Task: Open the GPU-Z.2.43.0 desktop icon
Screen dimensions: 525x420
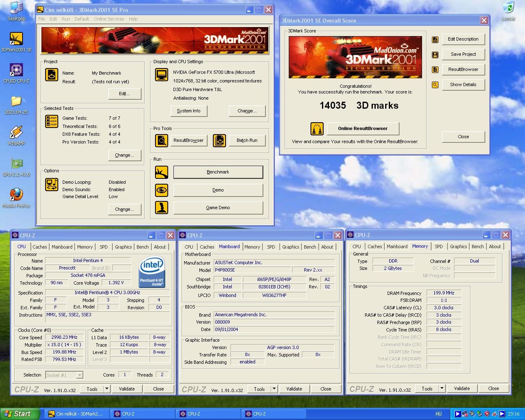Action: (x=16, y=167)
